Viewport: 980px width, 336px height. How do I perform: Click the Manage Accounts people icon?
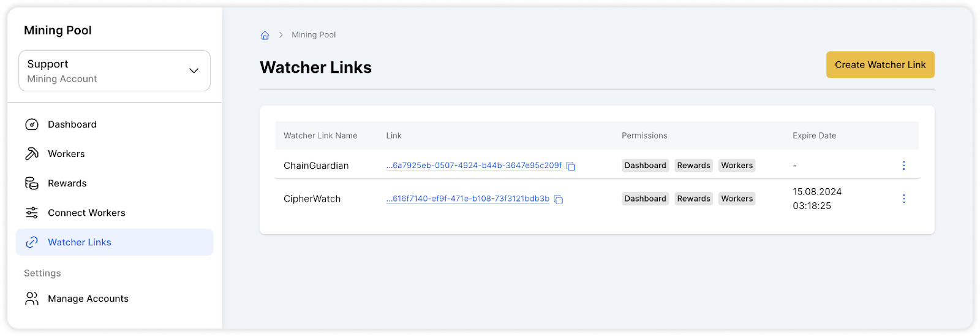pyautogui.click(x=32, y=299)
